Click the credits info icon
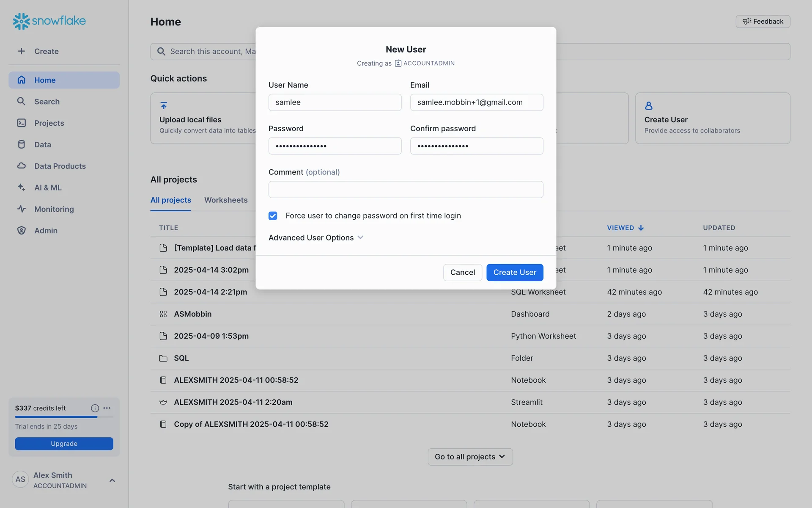Viewport: 812px width, 508px height. pos(95,408)
